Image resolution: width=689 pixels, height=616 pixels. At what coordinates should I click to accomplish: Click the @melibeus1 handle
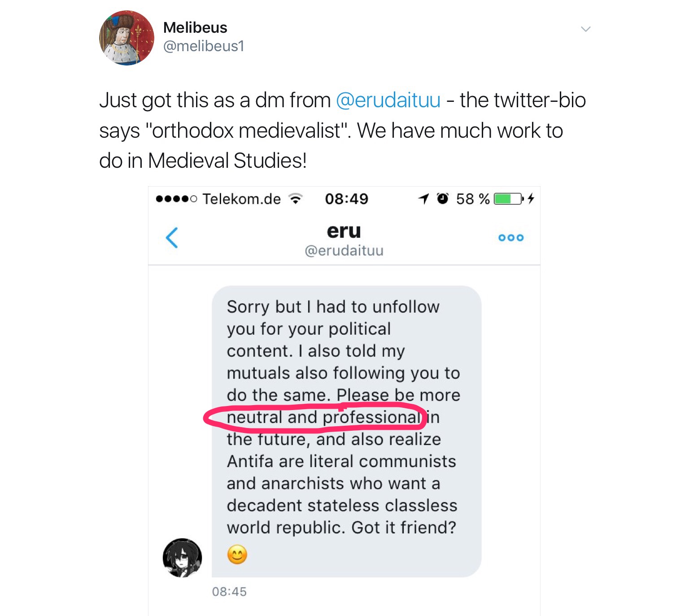click(204, 46)
